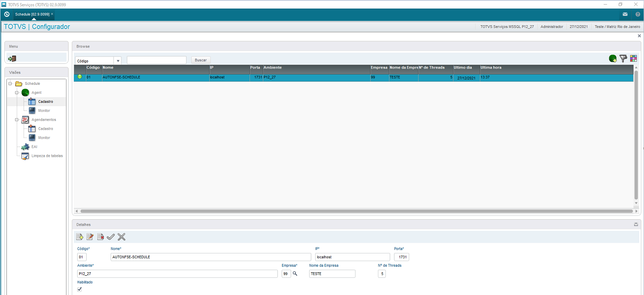Click grid vertical scrollbar down arrow

click(x=636, y=203)
